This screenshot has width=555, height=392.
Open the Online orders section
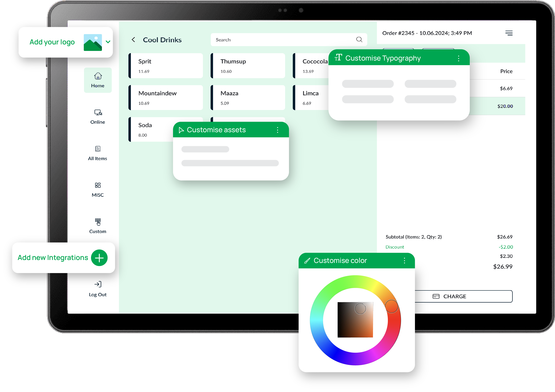tap(98, 113)
